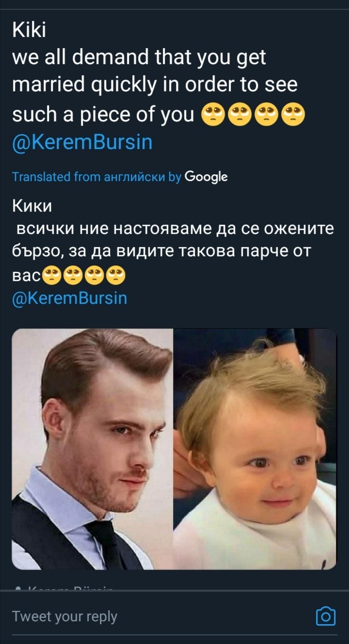The width and height of the screenshot is (349, 644).
Task: Click the Google logo in translation credit
Action: tap(206, 177)
